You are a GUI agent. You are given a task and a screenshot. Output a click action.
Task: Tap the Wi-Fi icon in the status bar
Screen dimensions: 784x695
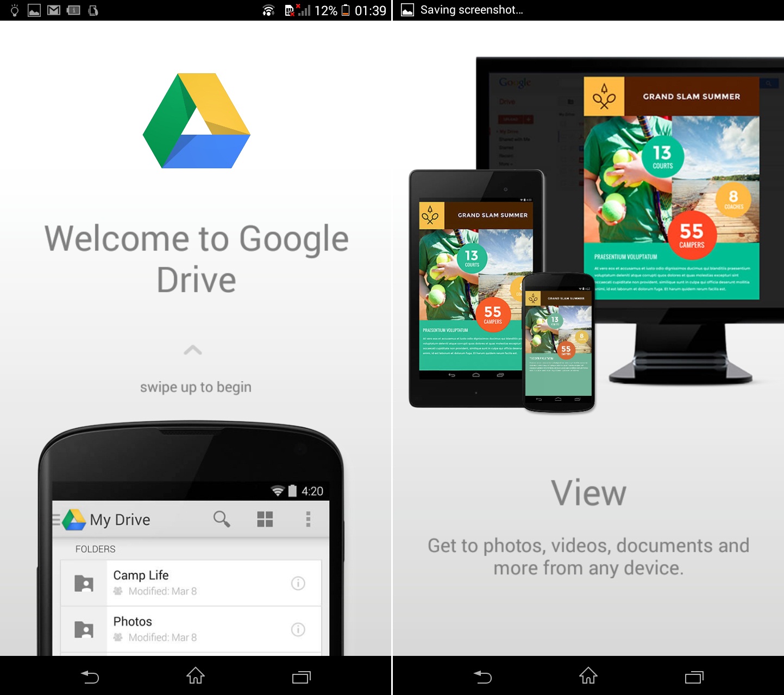click(x=268, y=10)
